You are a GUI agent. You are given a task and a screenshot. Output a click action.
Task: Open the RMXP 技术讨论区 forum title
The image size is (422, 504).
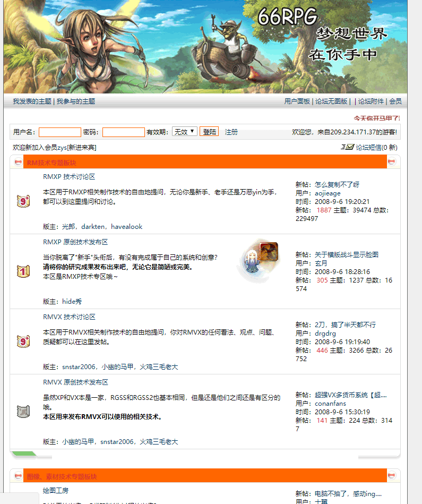coord(69,177)
